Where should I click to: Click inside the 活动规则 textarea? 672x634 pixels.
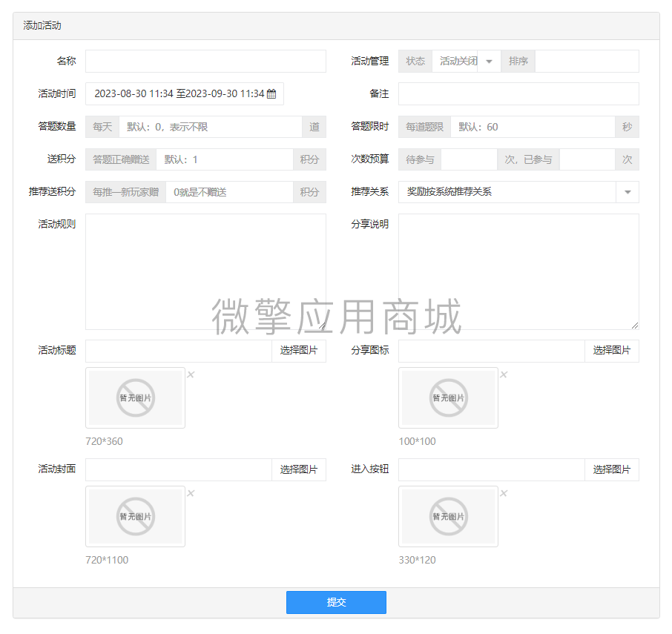[x=205, y=271]
